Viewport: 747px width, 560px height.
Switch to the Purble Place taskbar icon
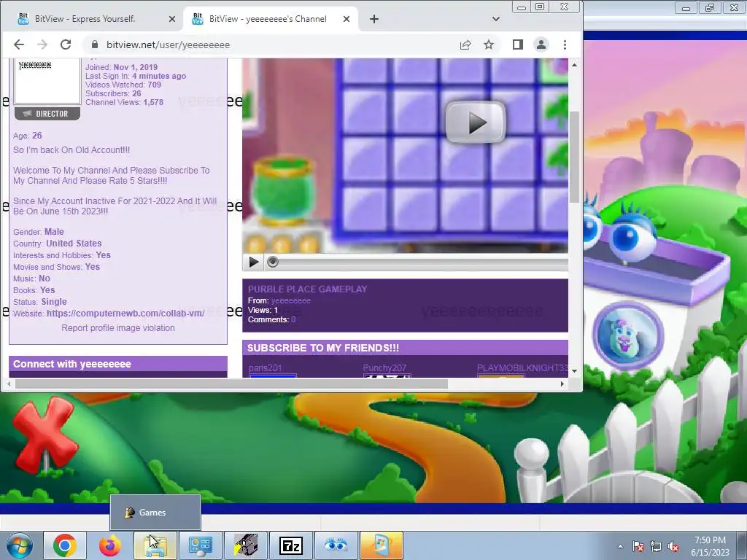tap(336, 545)
